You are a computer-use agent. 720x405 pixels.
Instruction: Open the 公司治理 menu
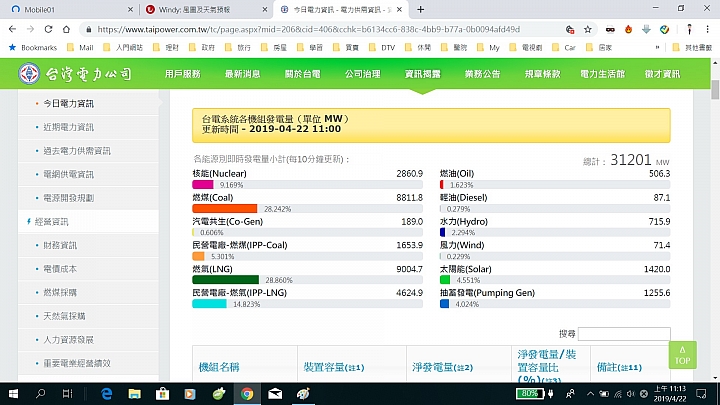tap(363, 74)
